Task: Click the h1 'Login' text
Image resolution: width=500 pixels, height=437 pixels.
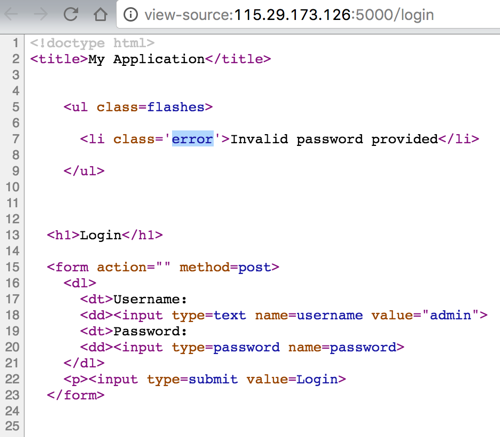Action: pyautogui.click(x=101, y=235)
